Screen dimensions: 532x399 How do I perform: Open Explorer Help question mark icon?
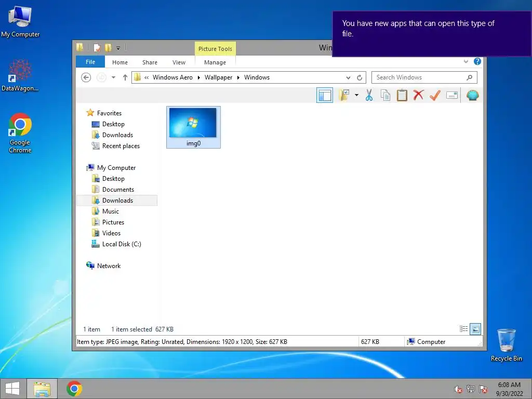[x=477, y=61]
